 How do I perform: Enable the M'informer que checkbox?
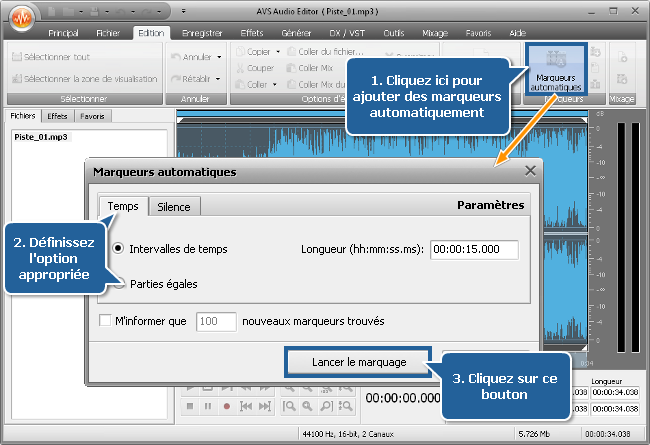[x=106, y=321]
